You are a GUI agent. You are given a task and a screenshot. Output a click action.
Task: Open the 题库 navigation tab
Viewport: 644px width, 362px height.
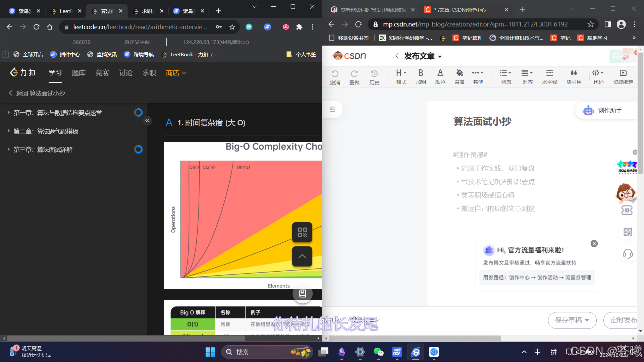78,73
